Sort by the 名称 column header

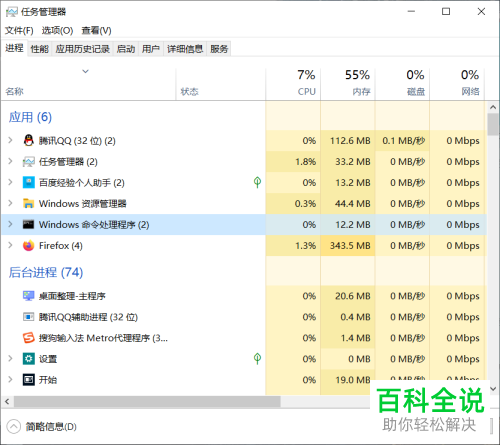tap(88, 83)
